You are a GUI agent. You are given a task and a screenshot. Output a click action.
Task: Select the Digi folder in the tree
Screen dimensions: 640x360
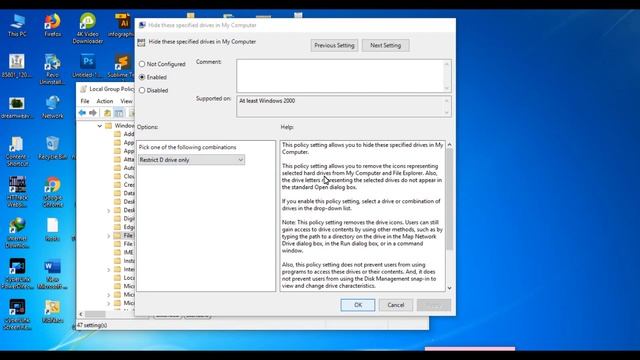click(124, 219)
